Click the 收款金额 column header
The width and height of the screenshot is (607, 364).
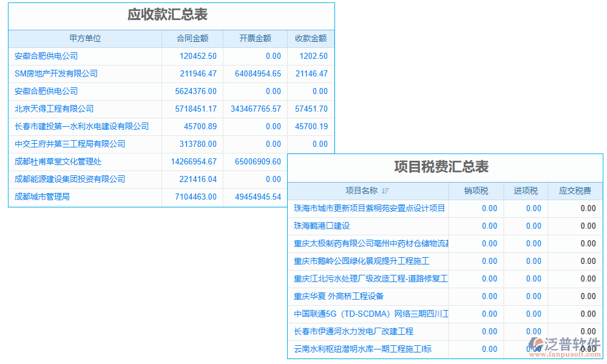tap(311, 38)
